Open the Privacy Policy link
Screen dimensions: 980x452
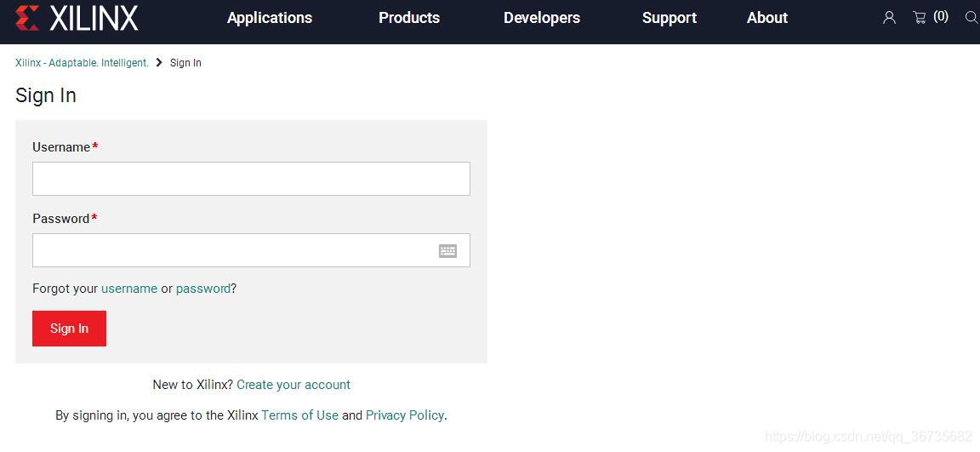coord(405,415)
